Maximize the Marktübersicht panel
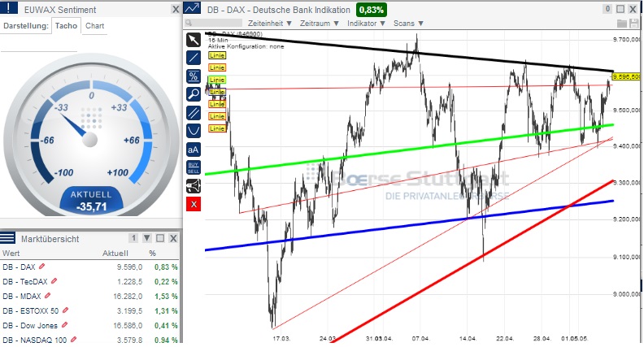The image size is (644, 347). point(160,238)
